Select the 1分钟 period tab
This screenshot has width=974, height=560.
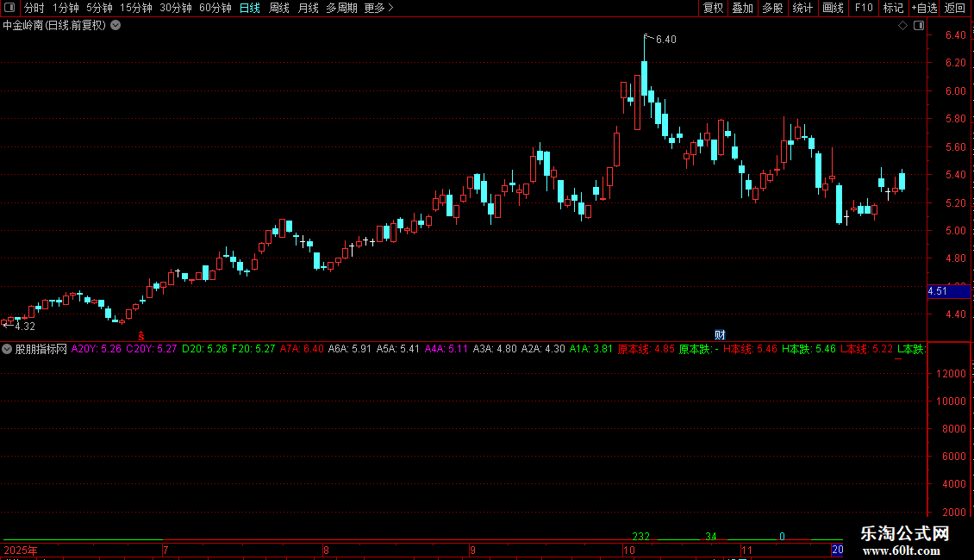(x=66, y=8)
